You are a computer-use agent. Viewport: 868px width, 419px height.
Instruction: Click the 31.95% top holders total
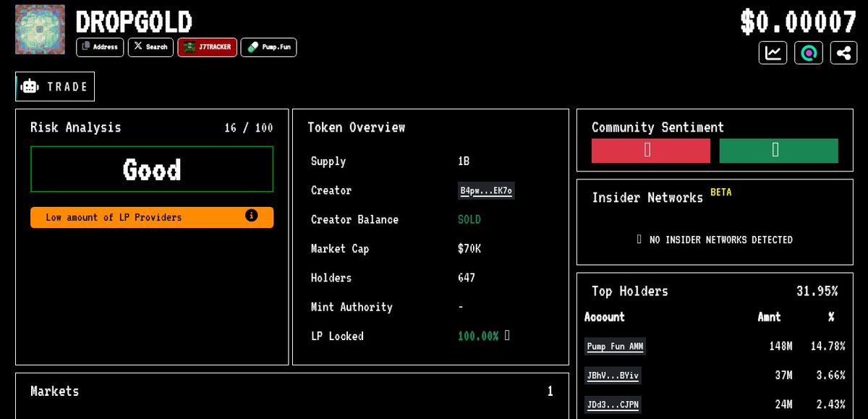pyautogui.click(x=817, y=291)
